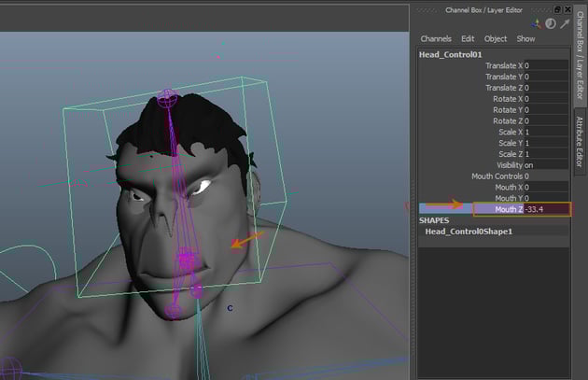Click the channel box manipulator icon

point(537,23)
